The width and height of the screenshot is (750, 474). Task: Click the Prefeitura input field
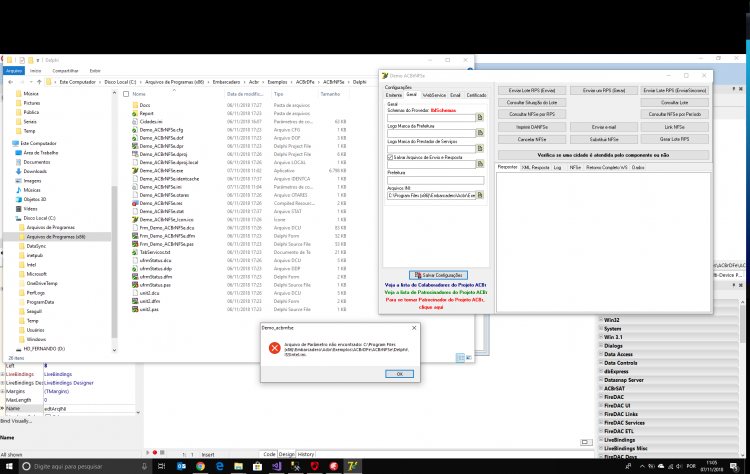tap(435, 180)
